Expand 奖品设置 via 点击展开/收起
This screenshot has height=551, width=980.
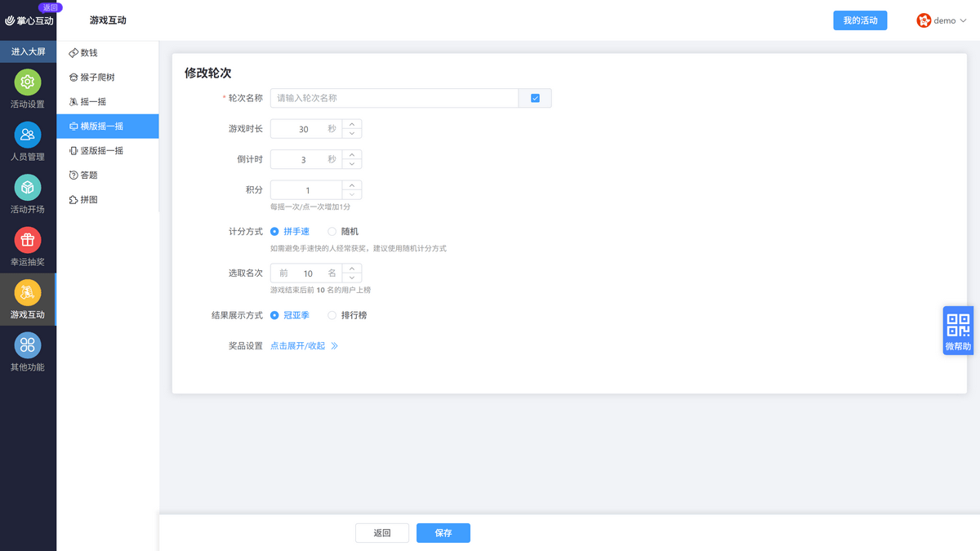(x=298, y=346)
